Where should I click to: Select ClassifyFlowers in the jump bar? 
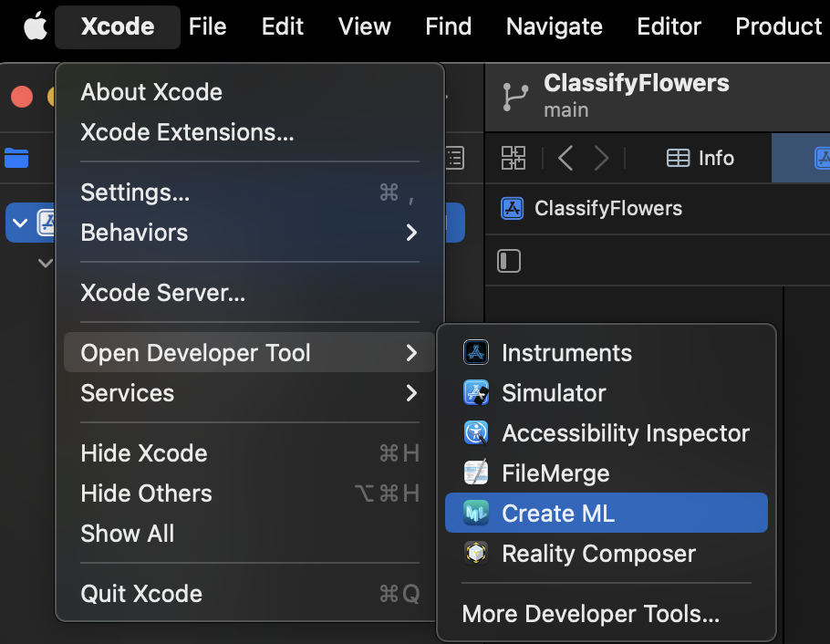click(591, 208)
